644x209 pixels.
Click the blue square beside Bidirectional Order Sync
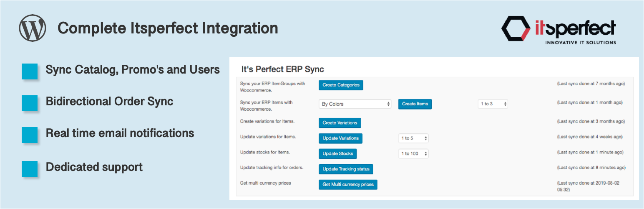[30, 103]
